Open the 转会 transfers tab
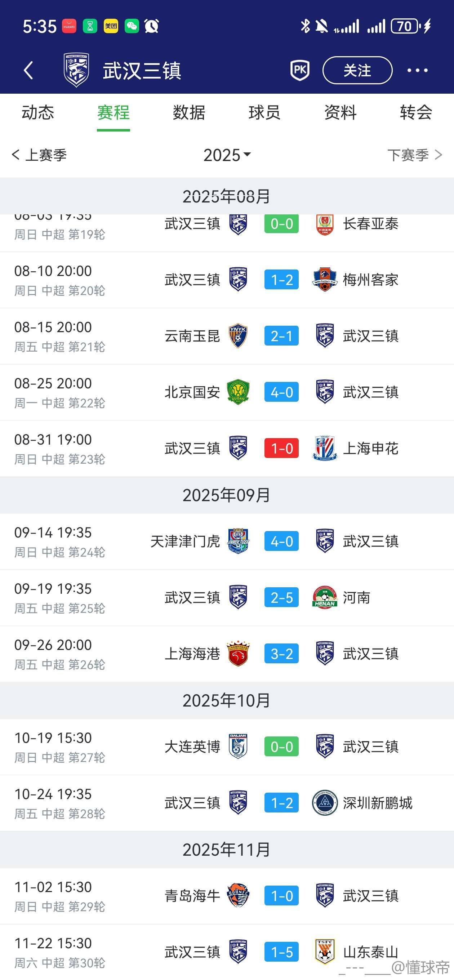 (415, 113)
